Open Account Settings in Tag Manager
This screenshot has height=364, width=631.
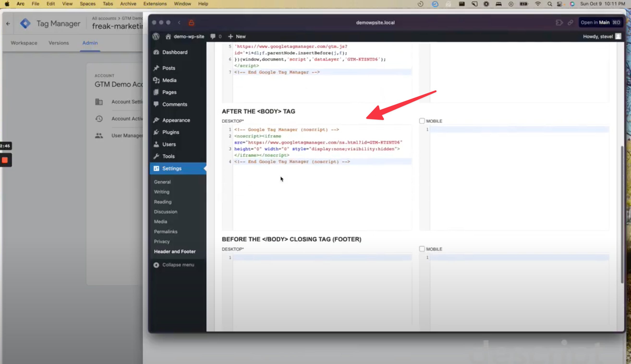point(119,102)
